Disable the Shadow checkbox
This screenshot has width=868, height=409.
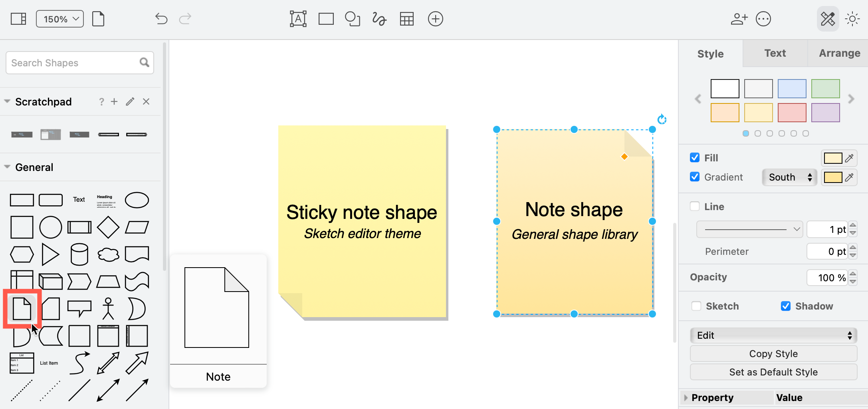coord(786,306)
